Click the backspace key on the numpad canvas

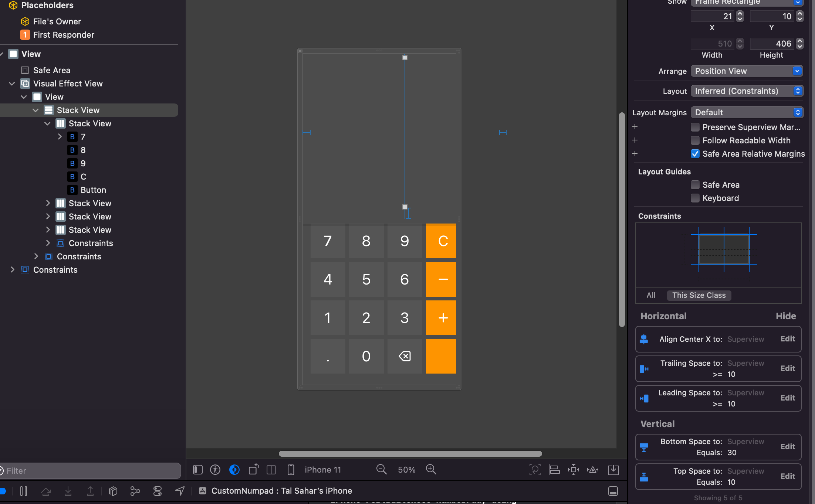[x=405, y=356]
